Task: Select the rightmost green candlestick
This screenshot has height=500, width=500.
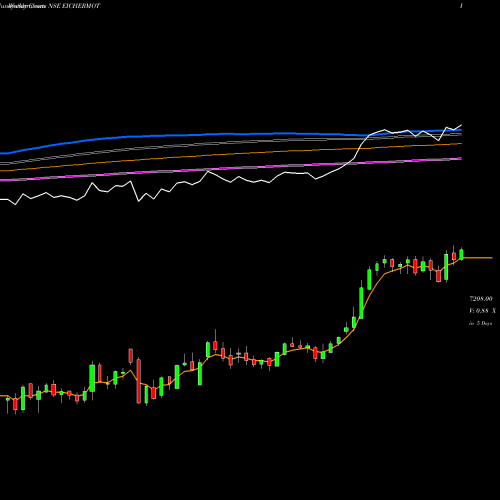Action: pos(461,254)
